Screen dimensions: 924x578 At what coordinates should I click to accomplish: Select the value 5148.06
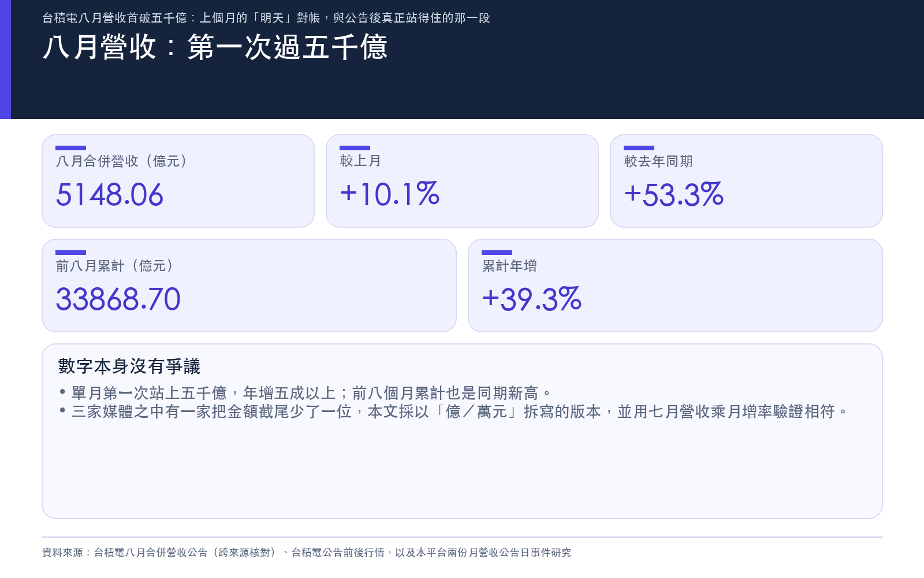(110, 195)
